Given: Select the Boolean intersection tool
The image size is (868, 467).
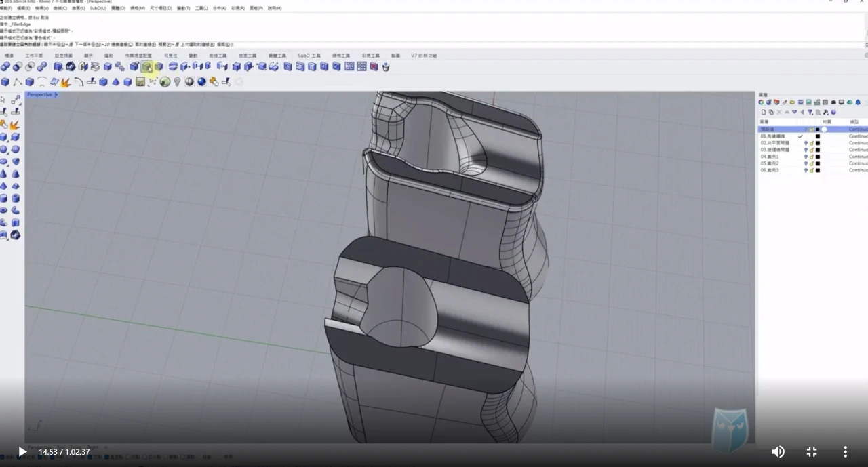Looking at the screenshot, I should (30, 66).
